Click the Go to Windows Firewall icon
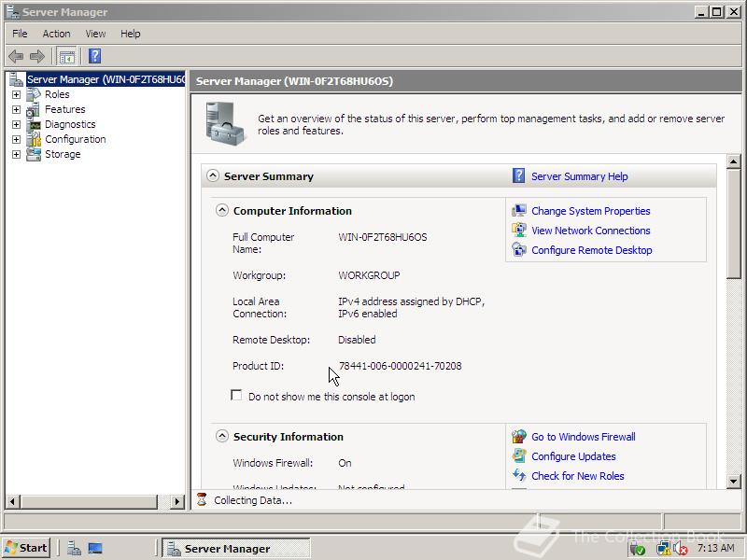747x560 pixels. pyautogui.click(x=519, y=436)
